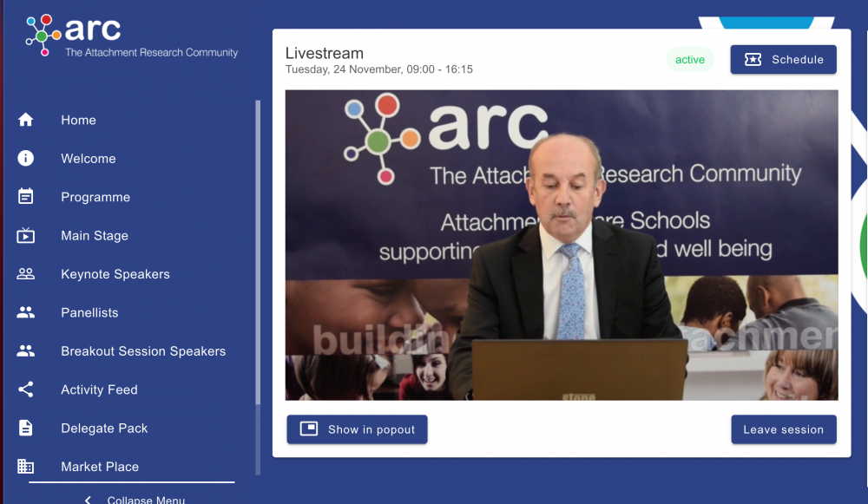Click the sidebar vertical scrollbar
Viewport: 868px width, 504px height.
click(258, 260)
